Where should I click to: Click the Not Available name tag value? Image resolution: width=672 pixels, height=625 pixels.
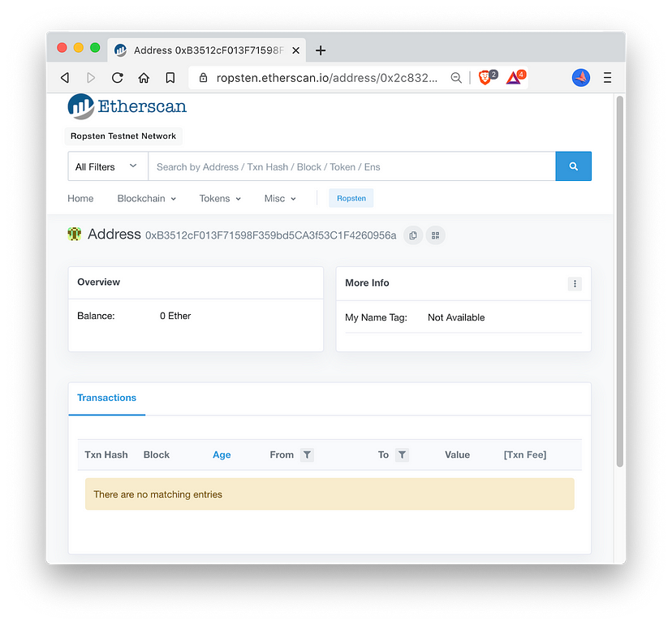(x=456, y=317)
